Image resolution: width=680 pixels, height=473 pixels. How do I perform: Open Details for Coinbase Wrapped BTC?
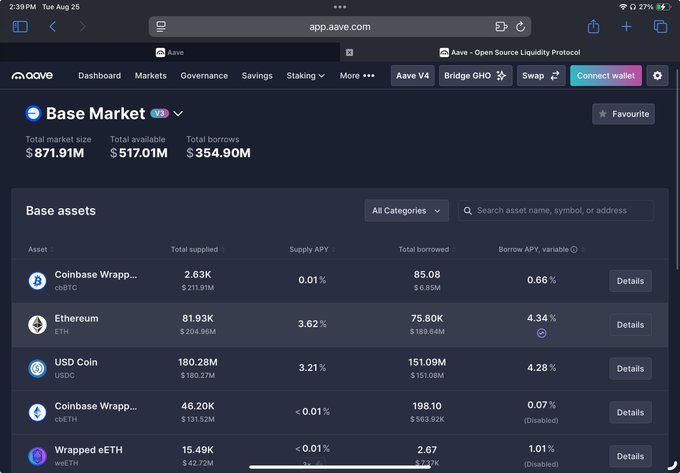point(630,281)
